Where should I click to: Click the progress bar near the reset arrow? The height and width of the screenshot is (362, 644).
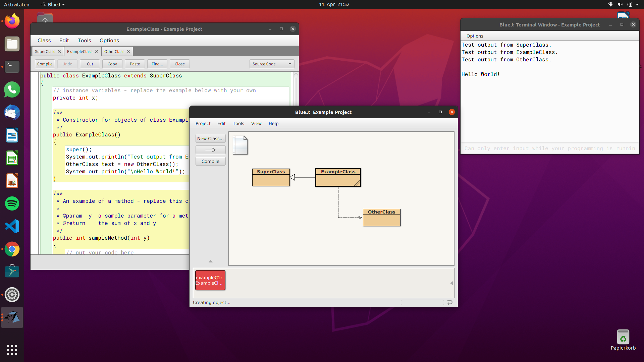pyautogui.click(x=422, y=302)
